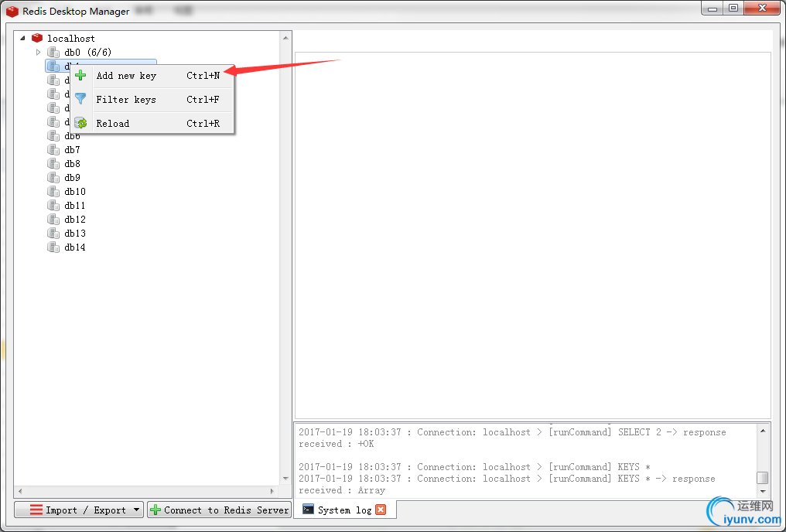The height and width of the screenshot is (532, 786).
Task: Select the db10 tree row
Action: tap(75, 191)
